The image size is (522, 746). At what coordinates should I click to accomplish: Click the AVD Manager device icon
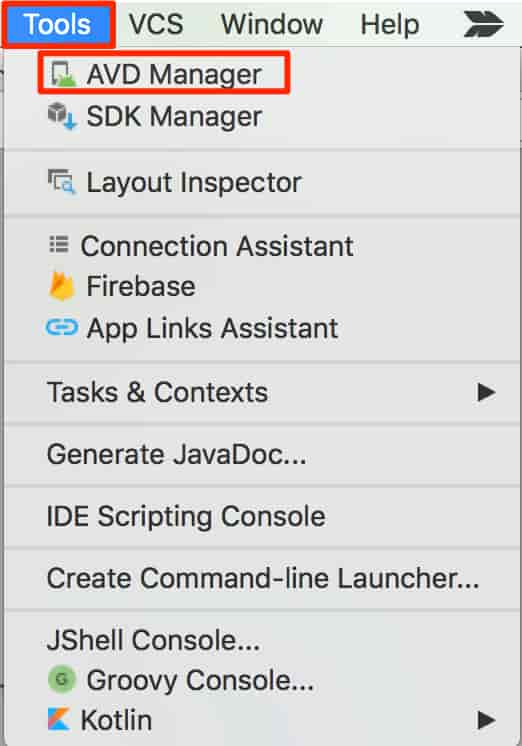click(63, 74)
